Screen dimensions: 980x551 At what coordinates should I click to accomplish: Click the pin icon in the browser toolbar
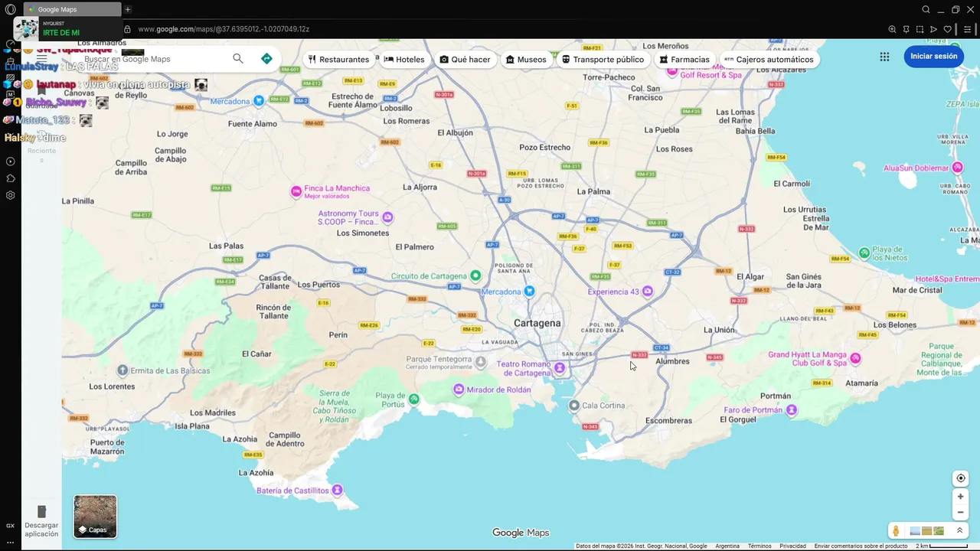(906, 29)
